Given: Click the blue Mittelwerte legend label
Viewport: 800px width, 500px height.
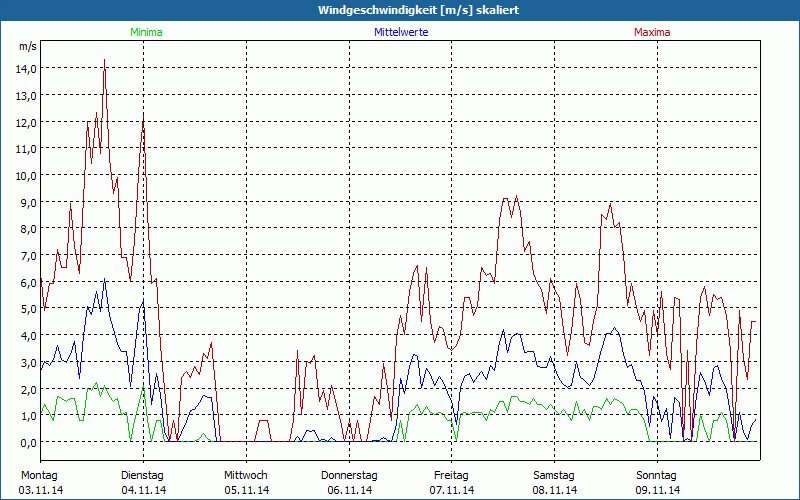Looking at the screenshot, I should 400,32.
